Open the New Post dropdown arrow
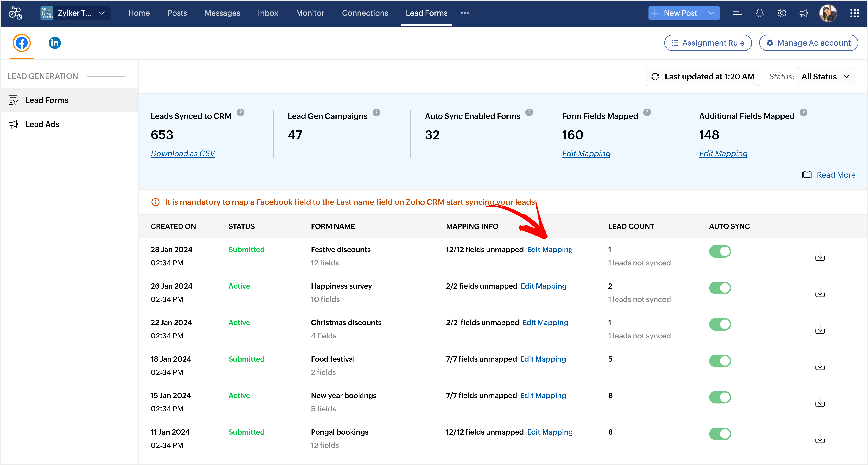This screenshot has height=465, width=868. coord(711,13)
